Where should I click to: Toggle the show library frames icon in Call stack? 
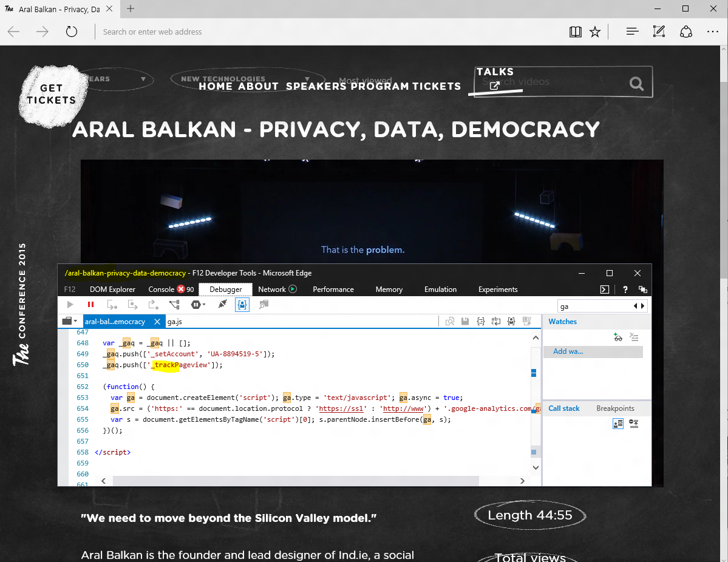[x=618, y=423]
